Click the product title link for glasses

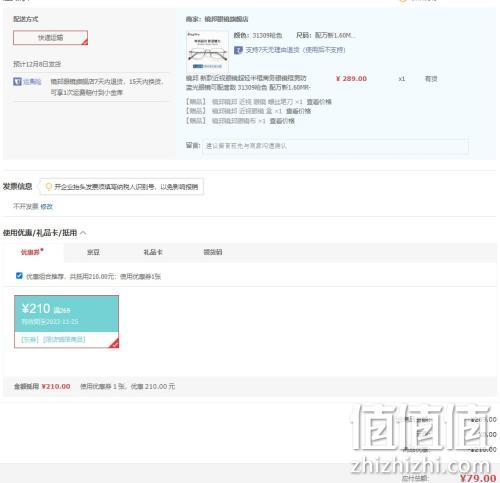(x=248, y=83)
